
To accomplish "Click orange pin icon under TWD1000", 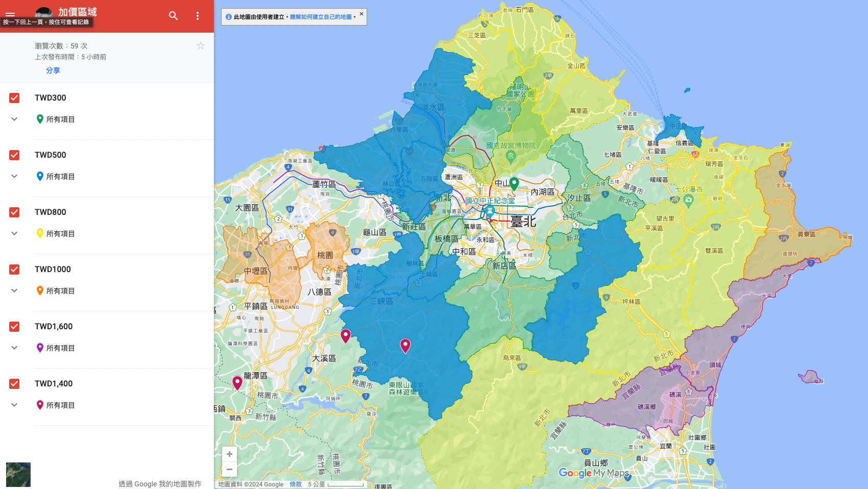I will point(40,290).
